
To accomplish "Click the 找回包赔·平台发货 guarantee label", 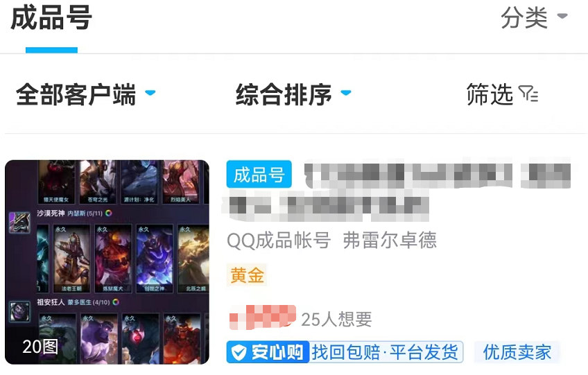I will point(385,352).
